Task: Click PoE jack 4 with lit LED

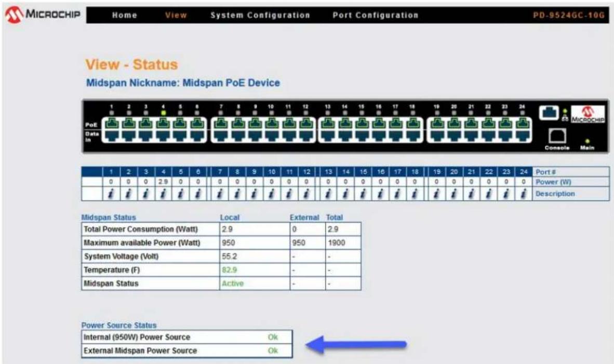Action: coord(163,123)
